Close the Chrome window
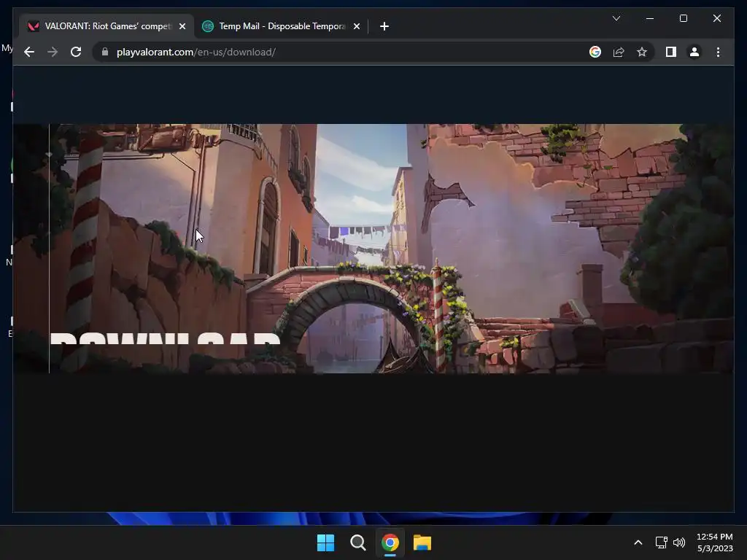This screenshot has height=560, width=747. tap(716, 18)
